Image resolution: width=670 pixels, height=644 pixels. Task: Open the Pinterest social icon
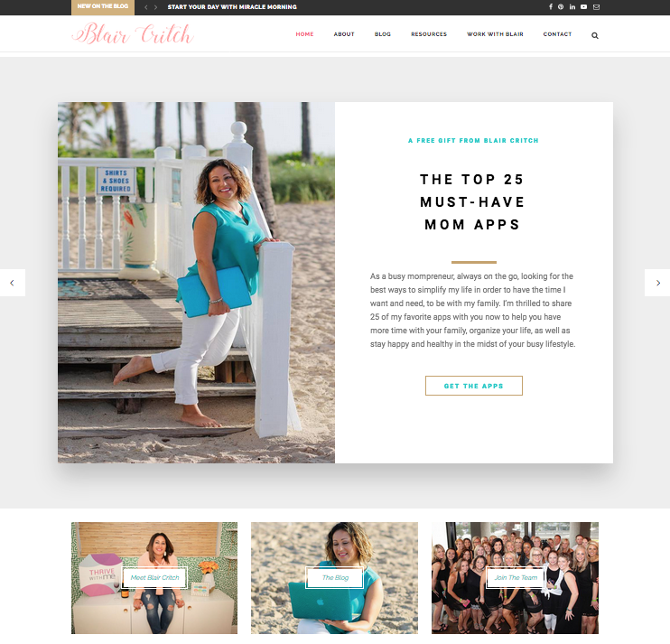coord(561,7)
